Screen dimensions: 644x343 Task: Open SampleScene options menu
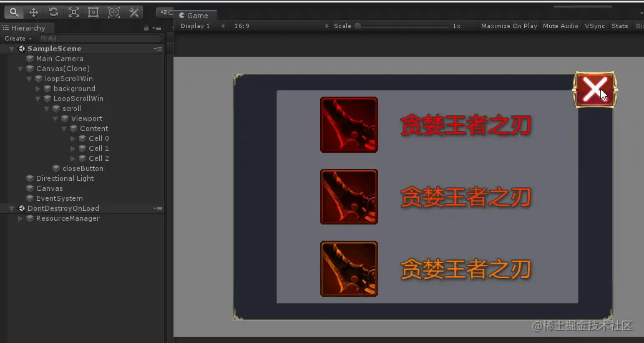[158, 49]
